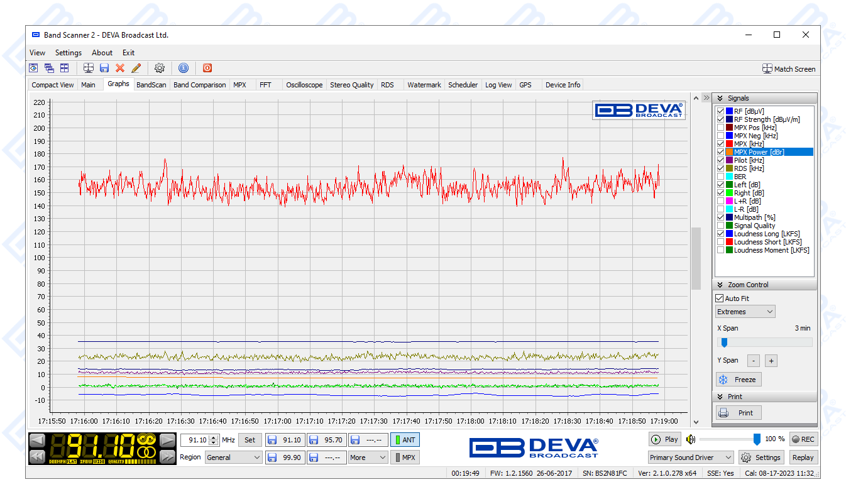Viewport: 846px width, 504px height.
Task: Click the Freeze button
Action: point(739,380)
